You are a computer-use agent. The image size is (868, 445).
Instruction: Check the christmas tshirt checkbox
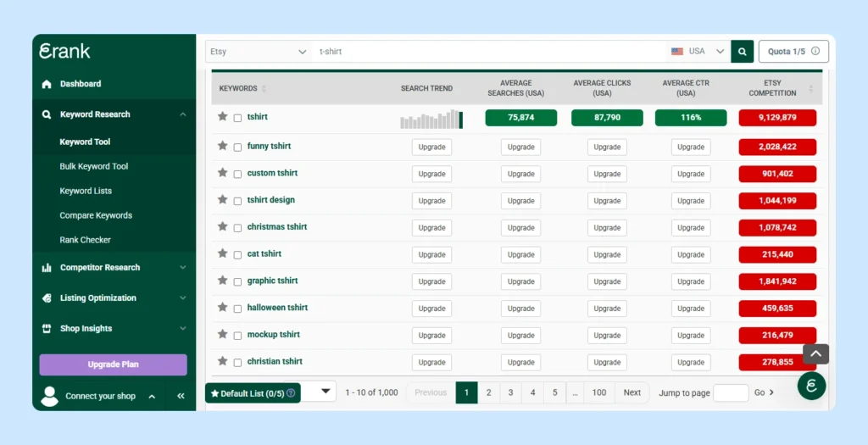pos(237,228)
